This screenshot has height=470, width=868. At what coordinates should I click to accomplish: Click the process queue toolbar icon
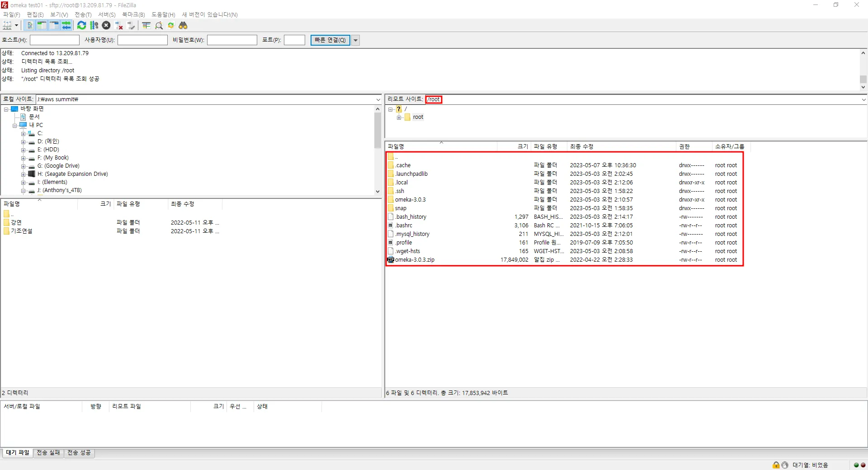point(94,25)
